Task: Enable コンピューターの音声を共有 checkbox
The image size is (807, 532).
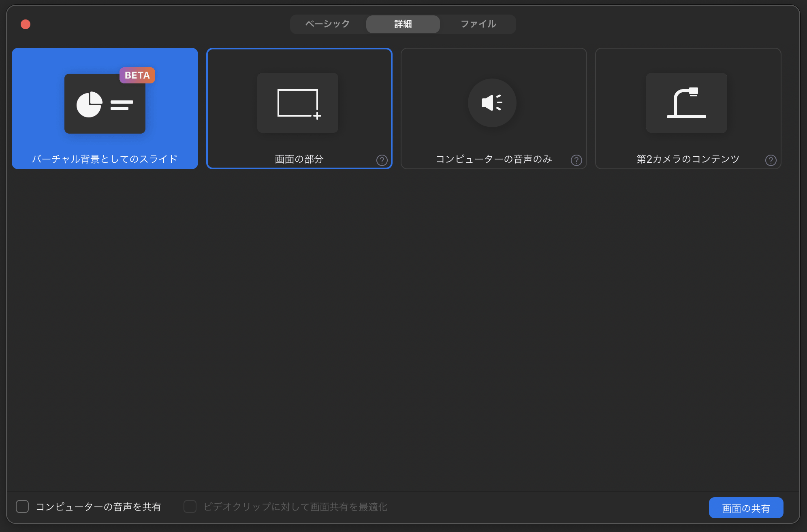Action: 22,506
